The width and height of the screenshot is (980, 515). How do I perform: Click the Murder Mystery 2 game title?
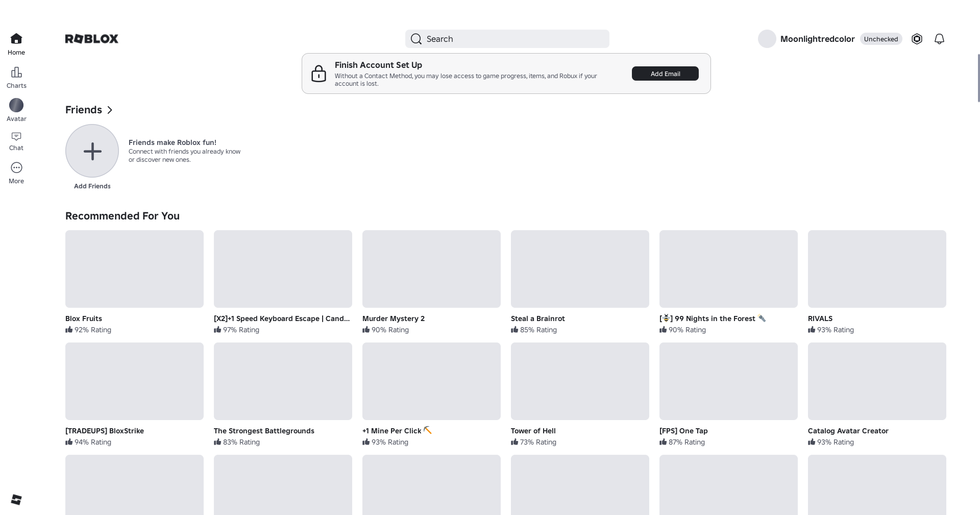[394, 318]
